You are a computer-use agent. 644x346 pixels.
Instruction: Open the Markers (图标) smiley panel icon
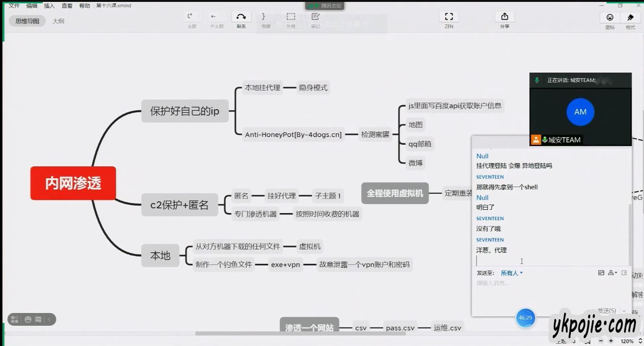610,17
